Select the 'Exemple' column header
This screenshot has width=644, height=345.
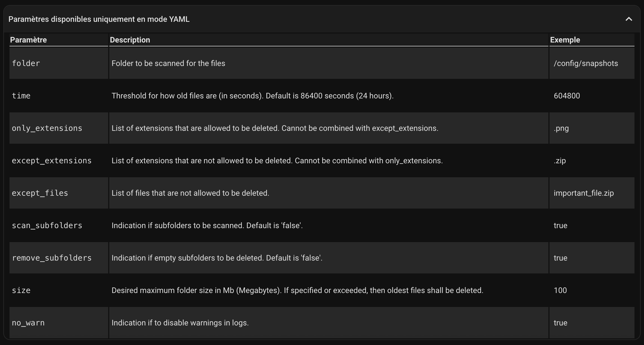click(565, 40)
